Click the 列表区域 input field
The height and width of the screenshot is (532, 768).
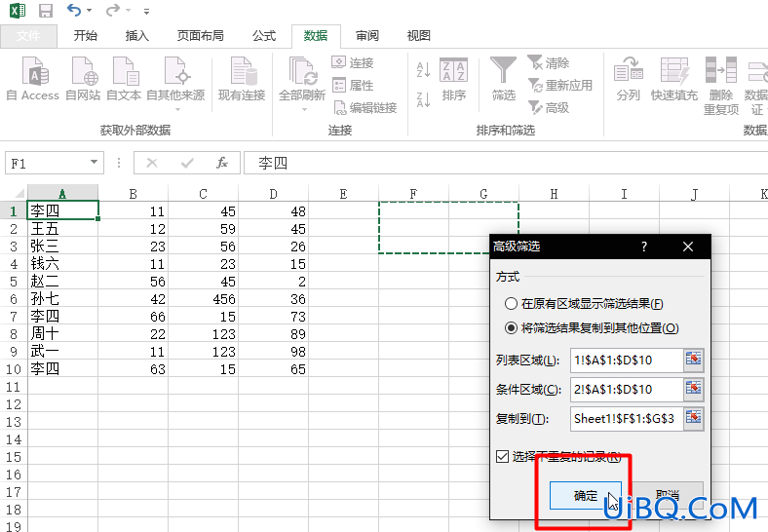[x=627, y=361]
